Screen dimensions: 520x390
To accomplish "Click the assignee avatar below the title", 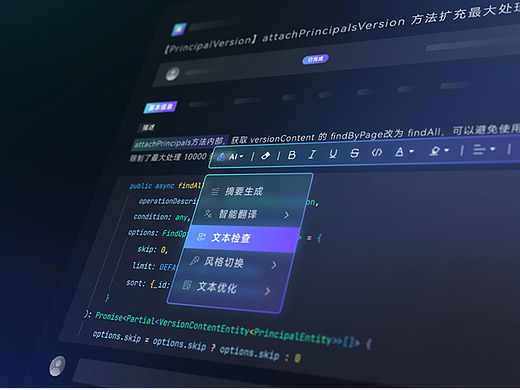I will tap(172, 74).
